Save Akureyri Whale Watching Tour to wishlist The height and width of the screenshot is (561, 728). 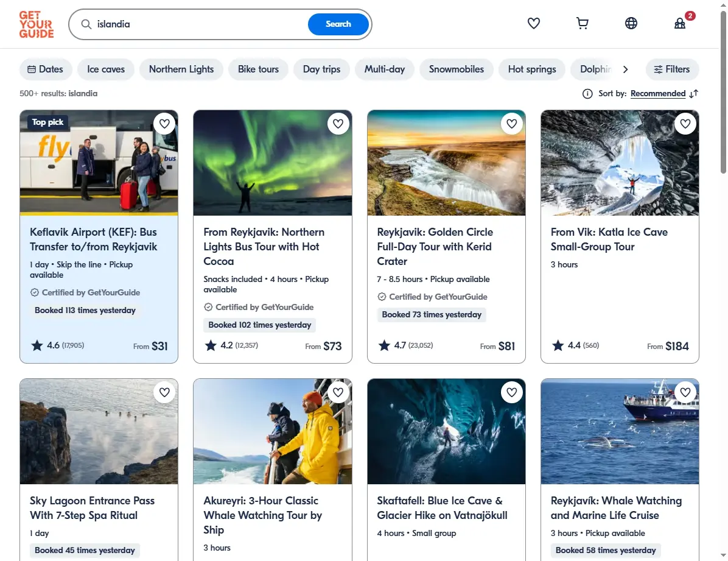tap(338, 392)
